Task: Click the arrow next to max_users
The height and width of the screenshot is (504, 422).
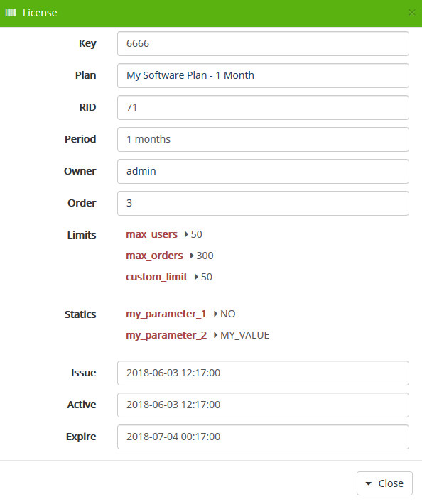Action: 186,234
